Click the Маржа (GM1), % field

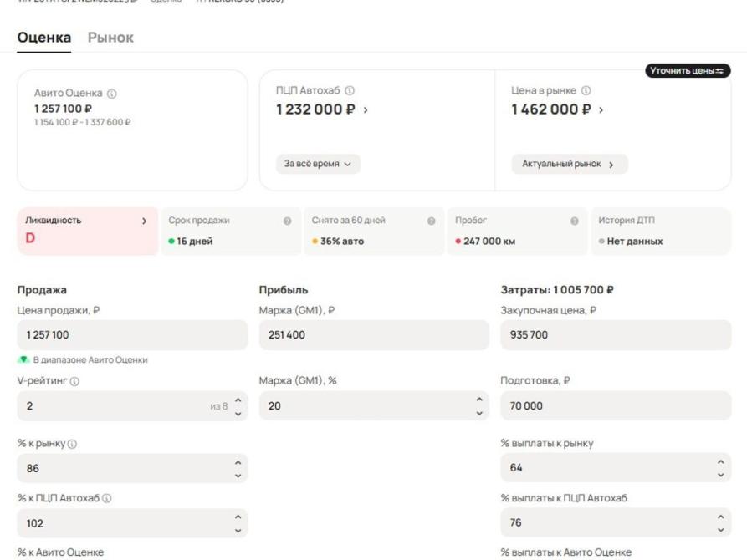pyautogui.click(x=374, y=405)
